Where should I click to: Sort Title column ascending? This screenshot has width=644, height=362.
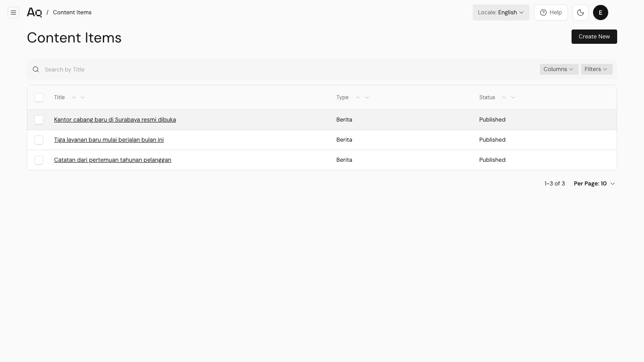tap(74, 97)
